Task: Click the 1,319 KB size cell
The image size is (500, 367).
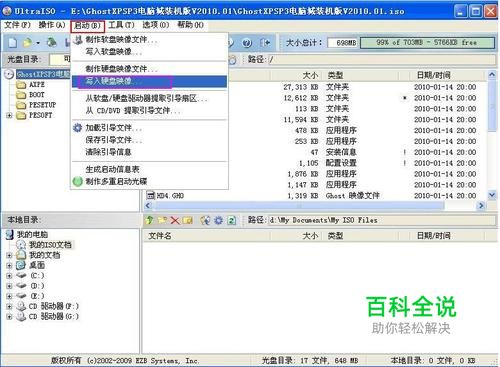Action: click(x=303, y=196)
